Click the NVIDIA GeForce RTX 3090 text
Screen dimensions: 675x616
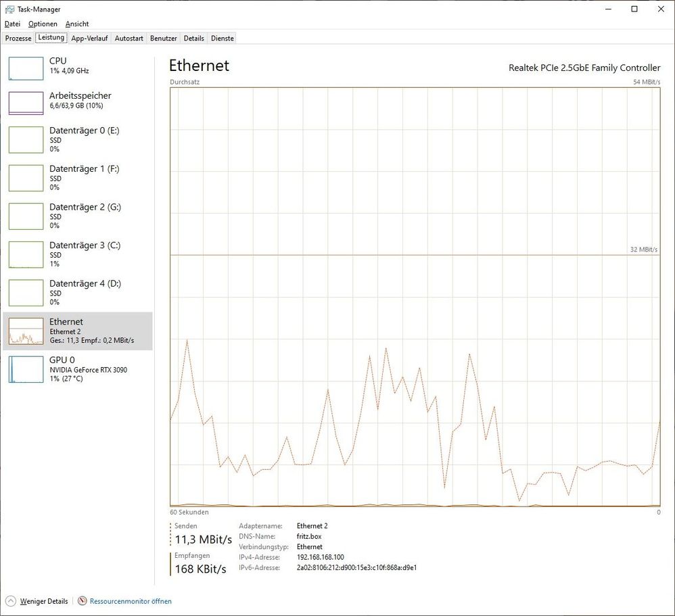click(x=88, y=370)
